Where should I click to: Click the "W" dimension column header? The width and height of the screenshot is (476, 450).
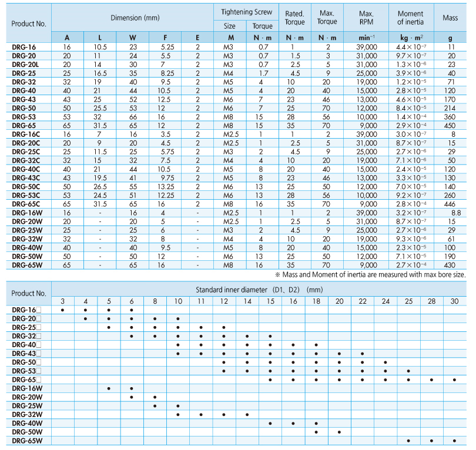[133, 38]
